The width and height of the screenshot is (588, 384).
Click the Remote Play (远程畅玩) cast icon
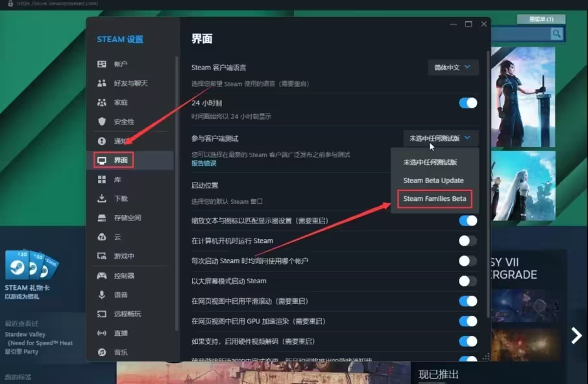pos(102,314)
